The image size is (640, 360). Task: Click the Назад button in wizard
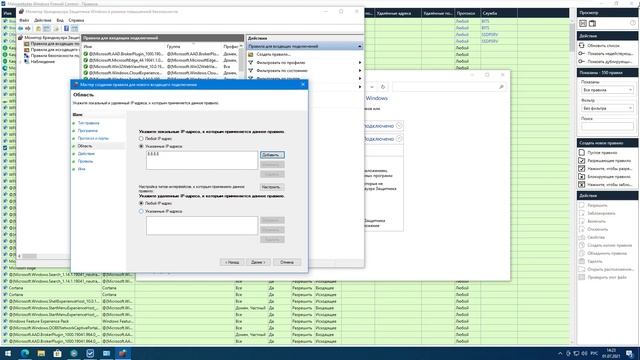tap(232, 262)
